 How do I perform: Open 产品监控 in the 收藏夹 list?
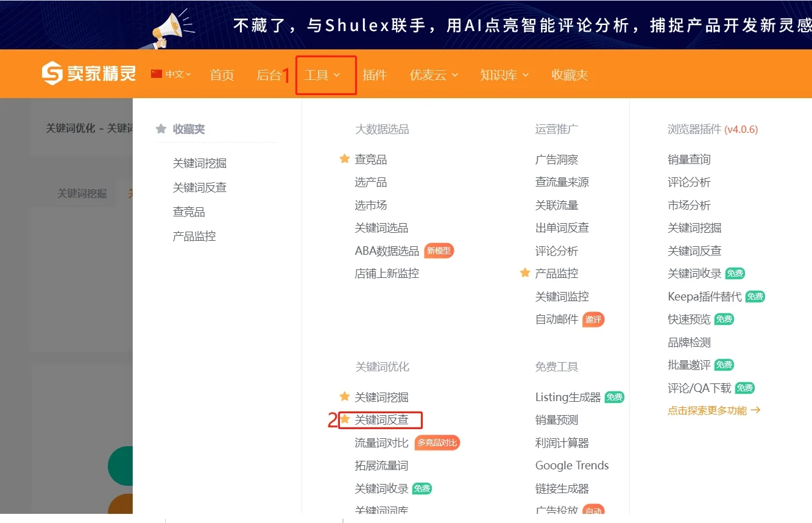[x=194, y=237]
